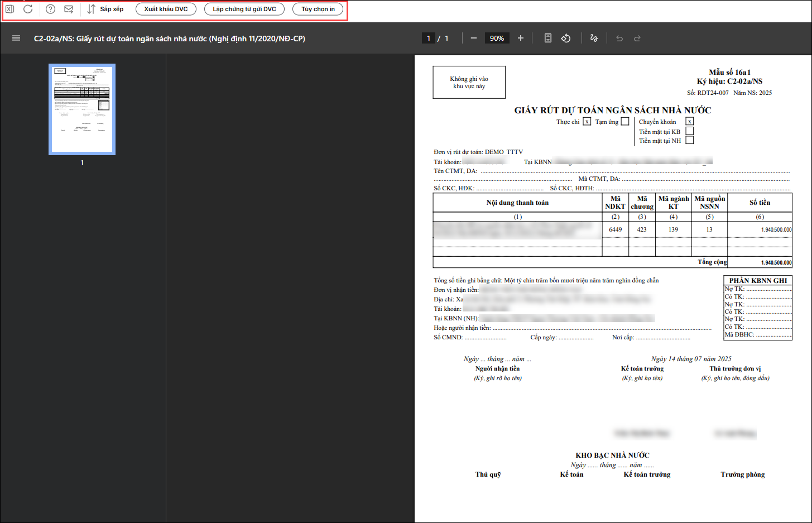
Task: Click the send email icon
Action: pyautogui.click(x=69, y=9)
